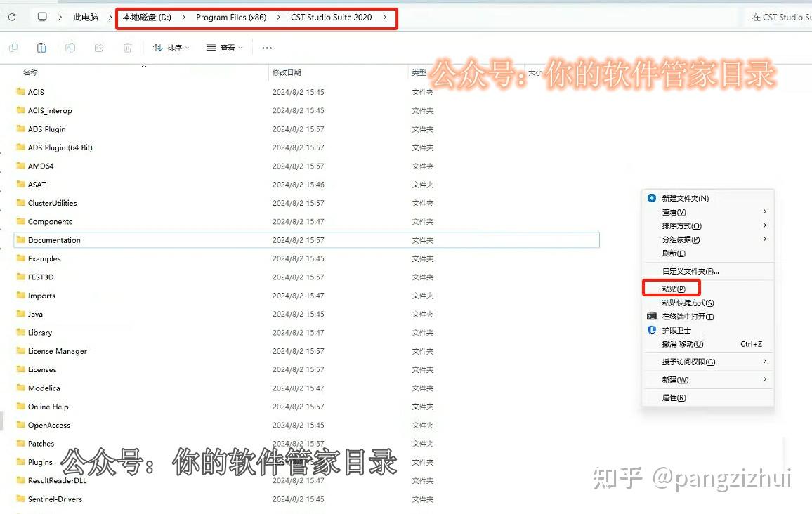This screenshot has height=514, width=812.
Task: Click the Patches folder icon
Action: 20,443
